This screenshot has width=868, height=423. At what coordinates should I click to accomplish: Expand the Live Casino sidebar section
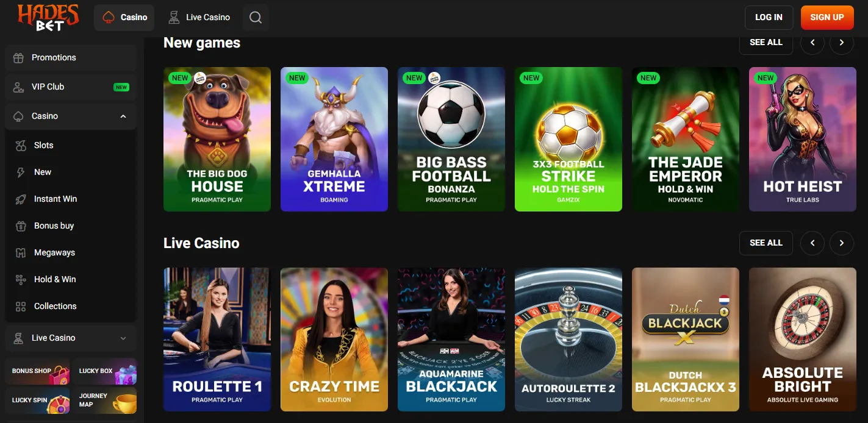123,338
